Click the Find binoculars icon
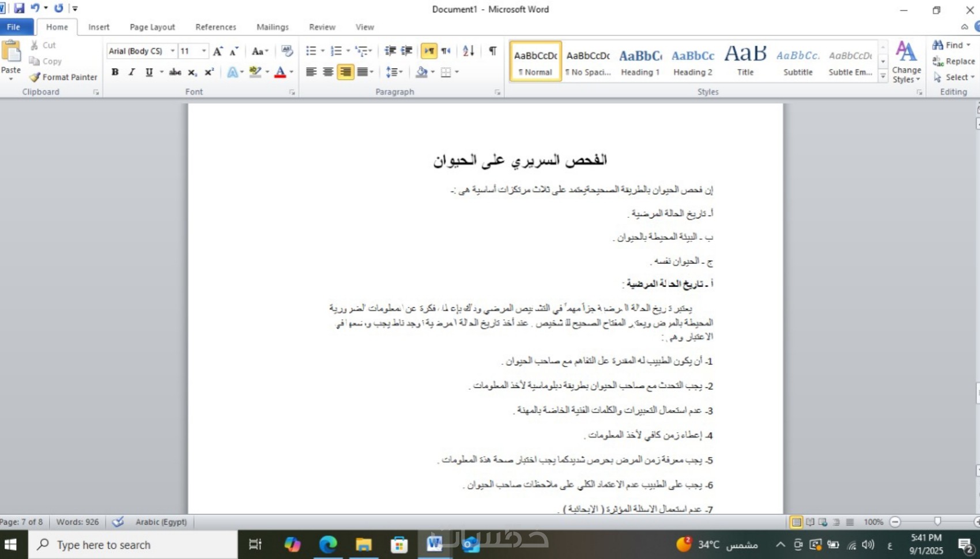980x559 pixels. (938, 45)
